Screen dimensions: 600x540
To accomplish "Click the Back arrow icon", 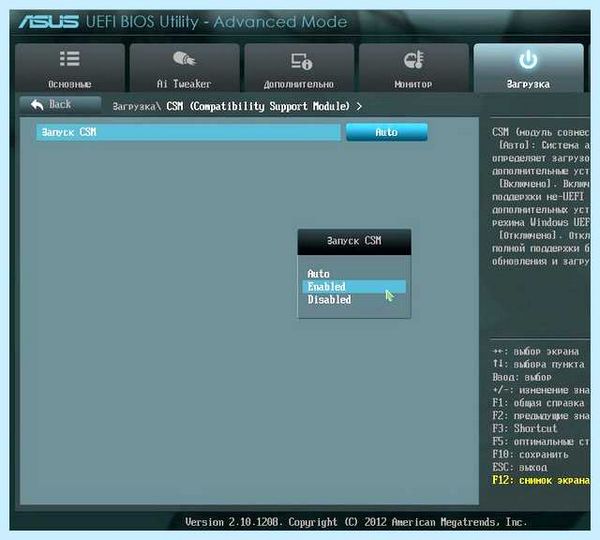I will [x=37, y=104].
